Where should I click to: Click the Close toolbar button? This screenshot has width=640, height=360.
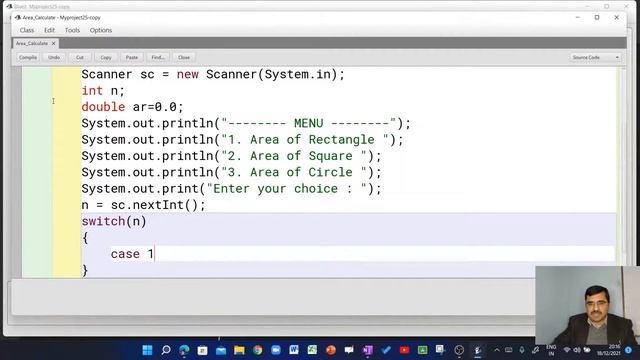point(184,58)
